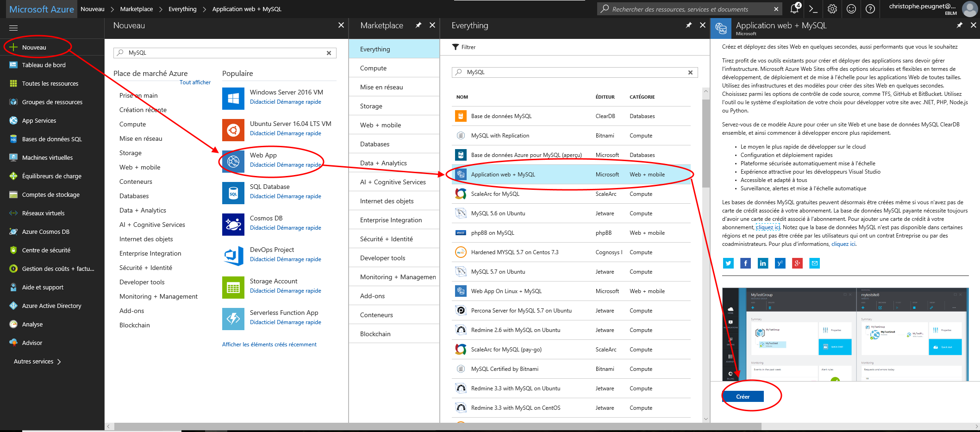Pin the Application web + MySQL blade
Viewport: 980px width, 432px height.
tap(960, 25)
